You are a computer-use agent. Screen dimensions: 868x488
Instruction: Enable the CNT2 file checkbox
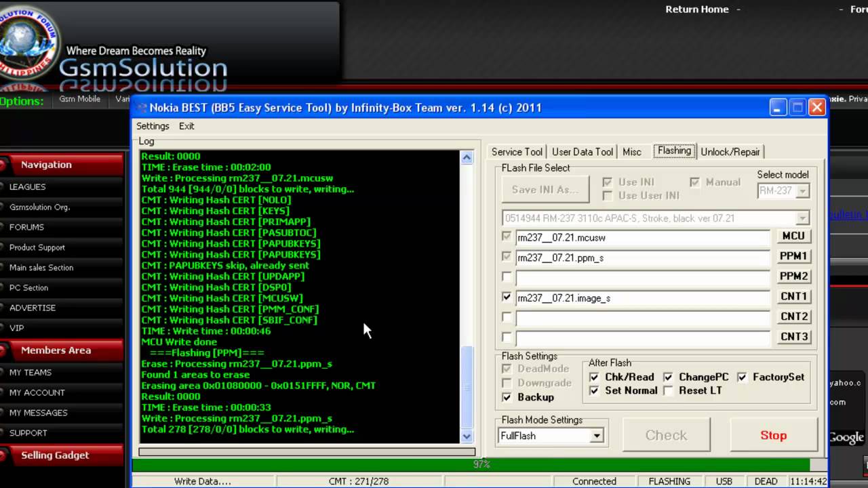click(x=507, y=317)
